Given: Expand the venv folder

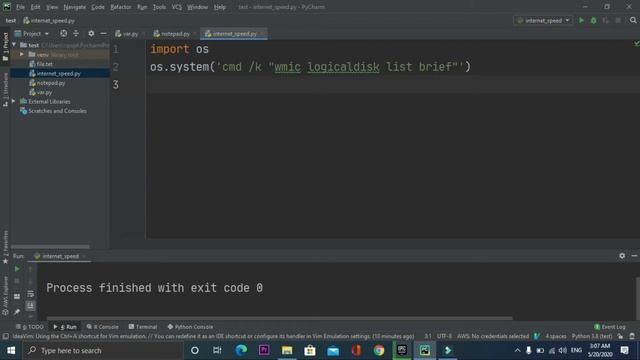Looking at the screenshot, I should click(x=22, y=54).
